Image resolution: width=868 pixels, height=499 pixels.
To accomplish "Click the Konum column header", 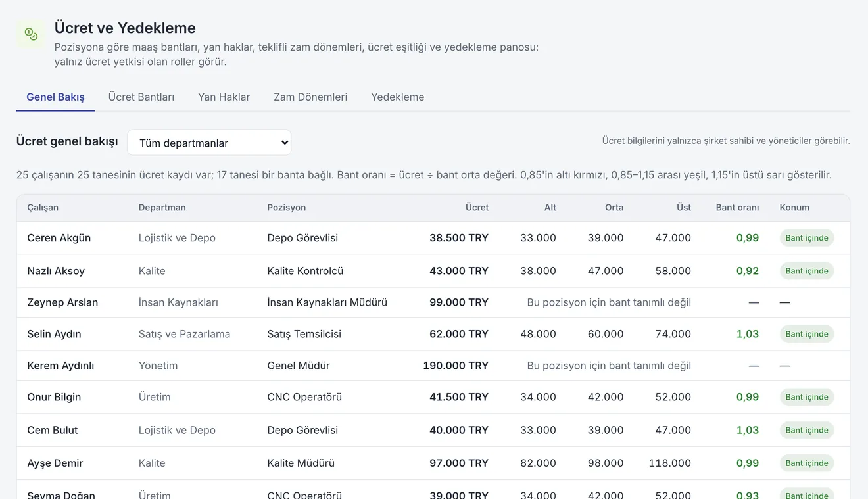I will 794,207.
